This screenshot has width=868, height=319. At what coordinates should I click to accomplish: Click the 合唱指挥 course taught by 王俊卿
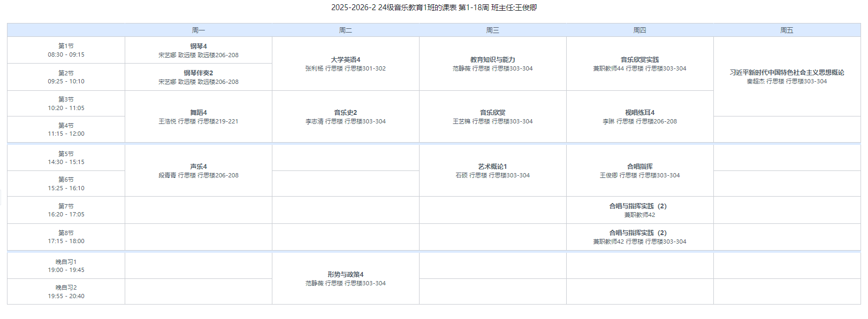639,170
